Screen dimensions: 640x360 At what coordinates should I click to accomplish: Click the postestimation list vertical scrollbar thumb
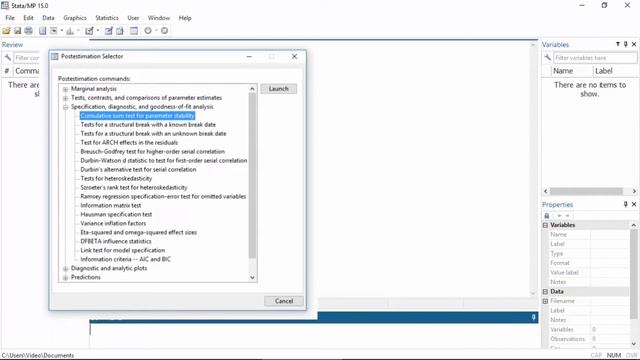tap(252, 176)
